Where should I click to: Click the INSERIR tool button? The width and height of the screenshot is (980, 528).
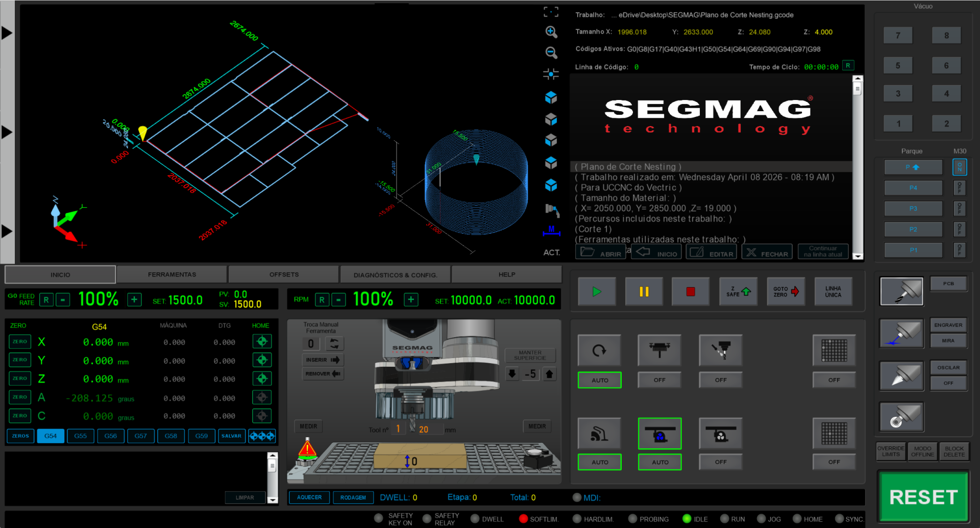323,360
